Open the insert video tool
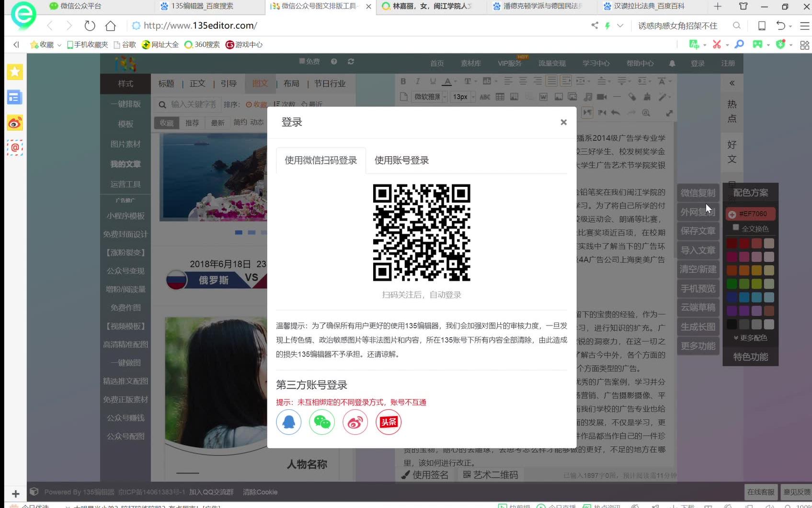The image size is (812, 508). click(601, 97)
